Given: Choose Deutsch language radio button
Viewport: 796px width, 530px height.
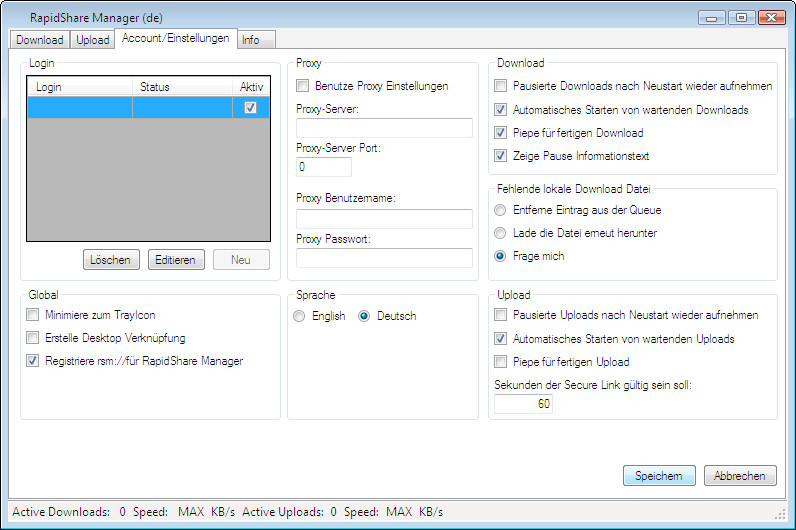Looking at the screenshot, I should tap(364, 316).
